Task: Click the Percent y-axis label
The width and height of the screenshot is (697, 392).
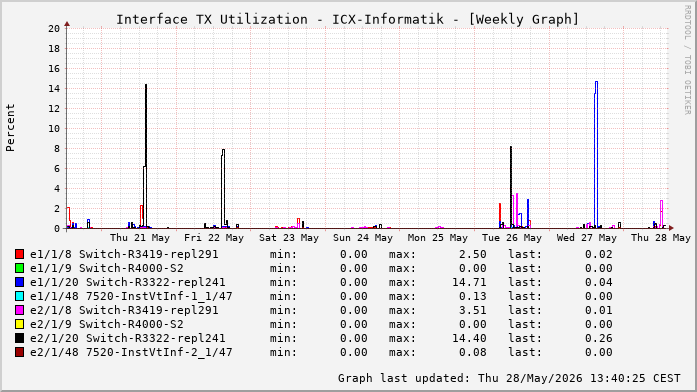Action: [x=10, y=128]
